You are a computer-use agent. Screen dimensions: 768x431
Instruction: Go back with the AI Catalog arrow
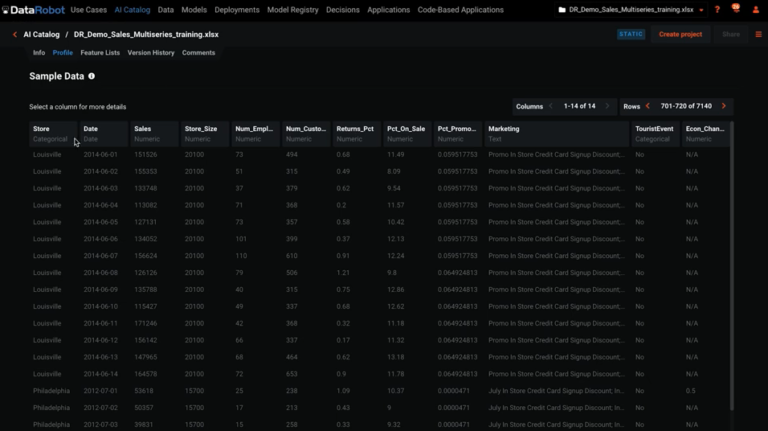[15, 34]
